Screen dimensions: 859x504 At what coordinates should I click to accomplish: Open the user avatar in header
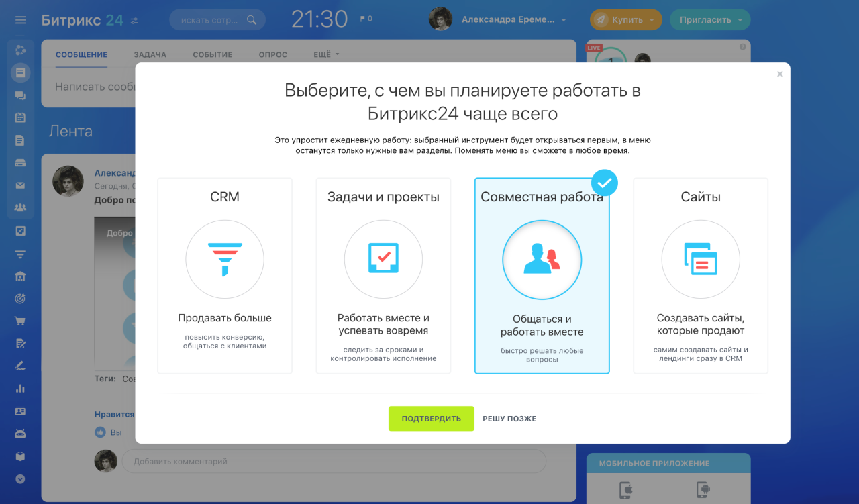tap(440, 19)
